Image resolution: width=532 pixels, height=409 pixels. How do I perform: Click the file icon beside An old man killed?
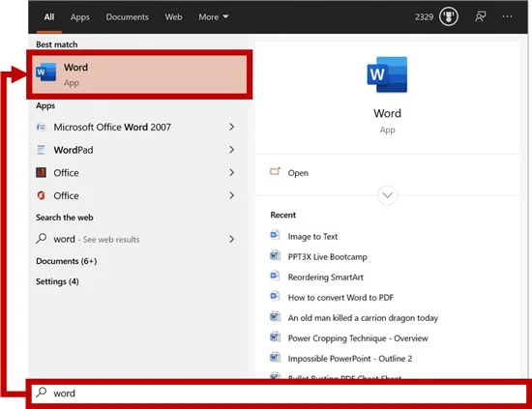[x=275, y=316]
